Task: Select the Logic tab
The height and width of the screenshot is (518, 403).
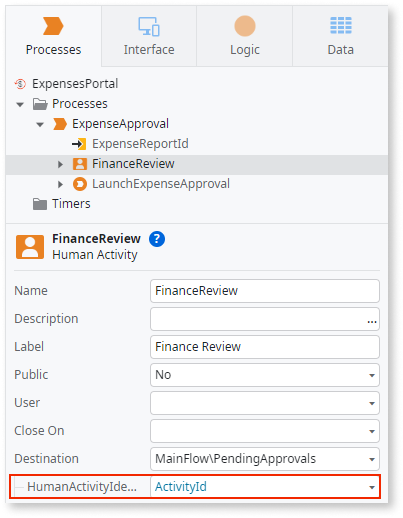Action: point(245,36)
